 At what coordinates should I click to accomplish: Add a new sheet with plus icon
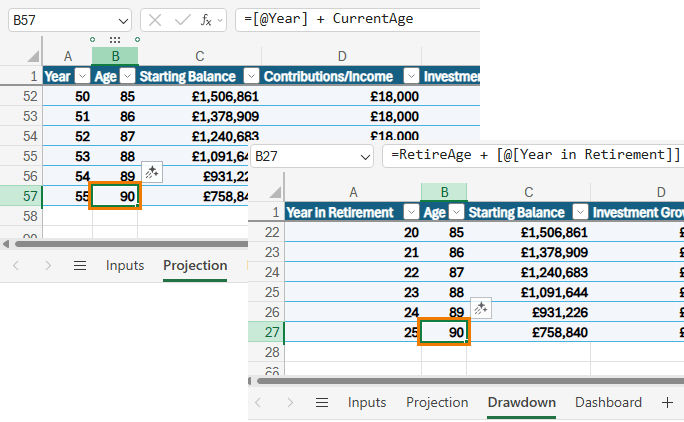[x=667, y=402]
